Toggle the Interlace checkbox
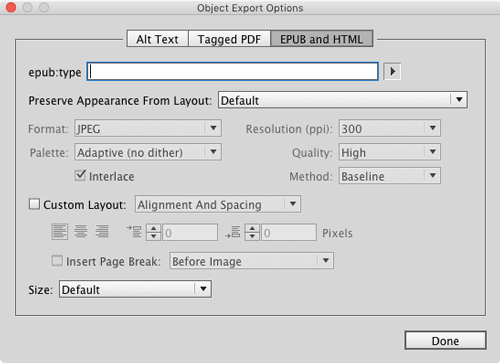This screenshot has height=363, width=500. (80, 176)
